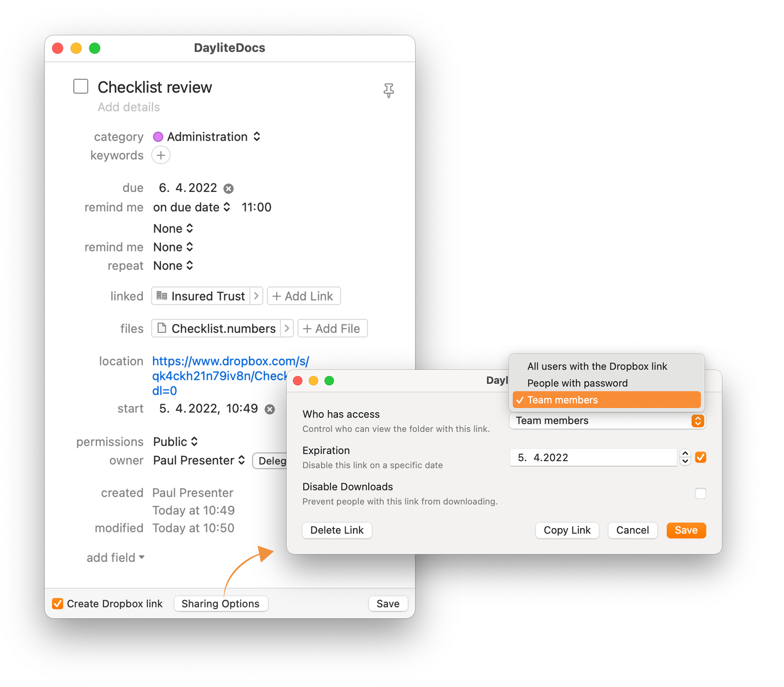Zoom the DayliteDocs task window
Screen dimensions: 784x687
(95, 48)
